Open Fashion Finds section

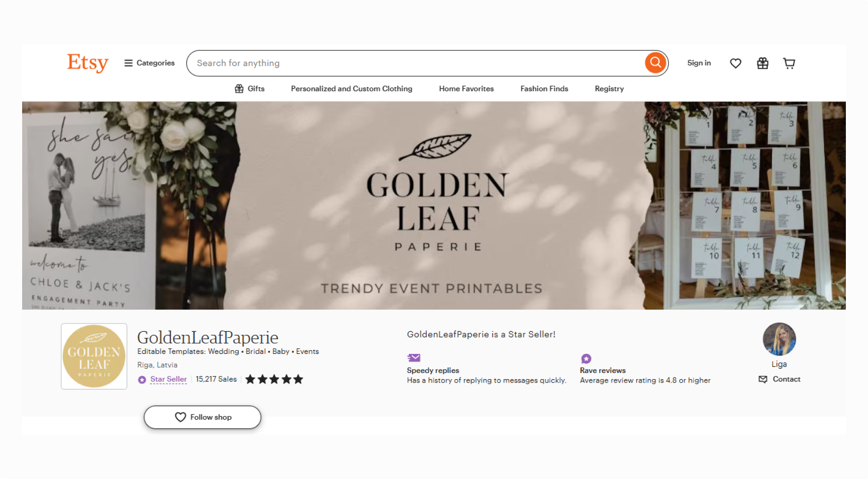544,89
